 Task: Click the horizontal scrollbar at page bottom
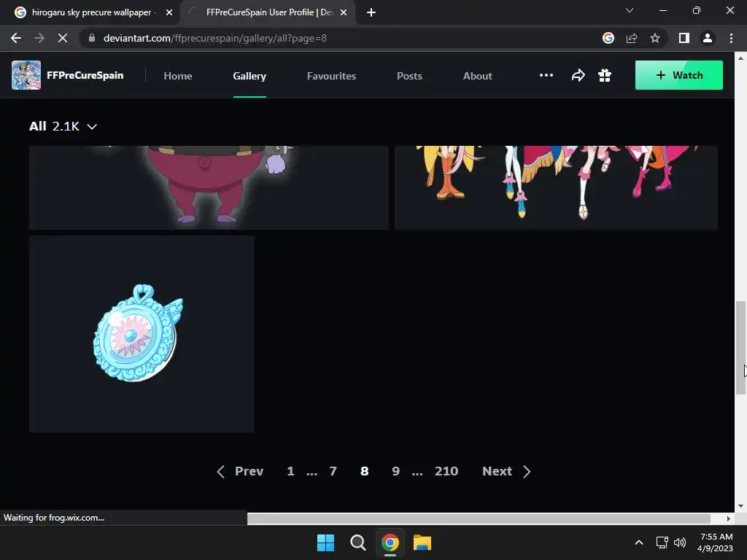pos(479,518)
